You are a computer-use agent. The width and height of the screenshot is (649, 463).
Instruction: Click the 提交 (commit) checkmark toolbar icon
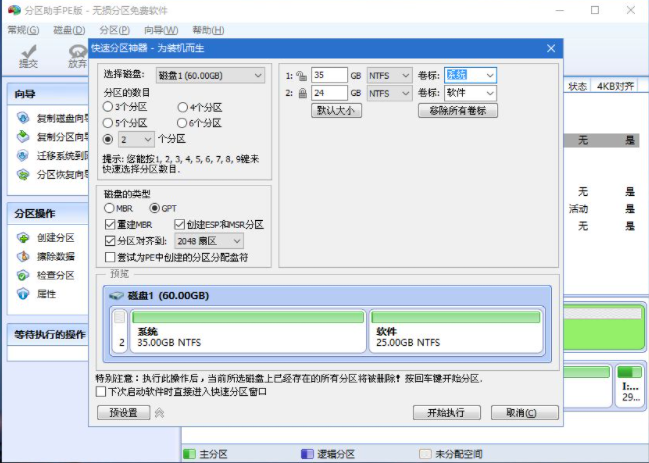[29, 51]
